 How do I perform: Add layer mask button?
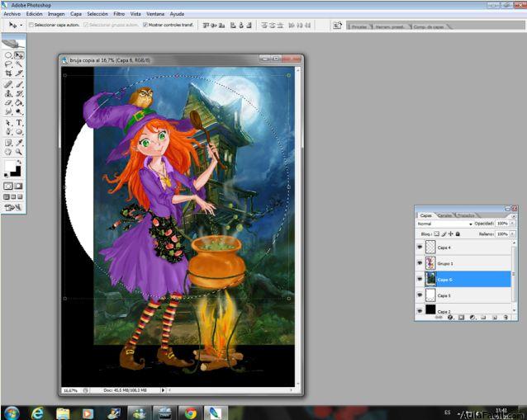tap(461, 317)
